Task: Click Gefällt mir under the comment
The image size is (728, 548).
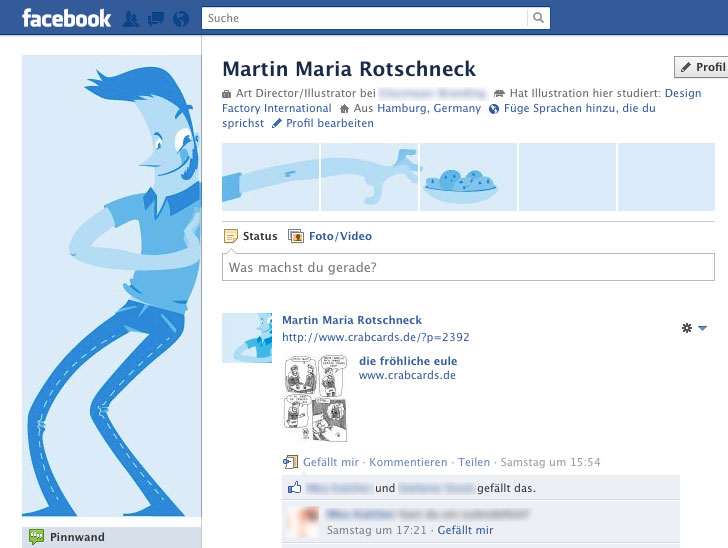Action: pos(465,530)
